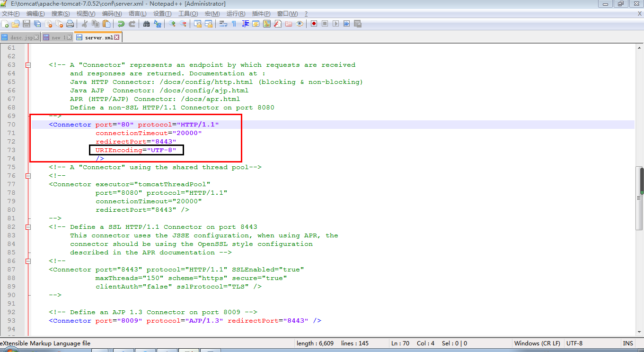Click the Open file toolbar icon
The width and height of the screenshot is (644, 352).
[x=16, y=24]
